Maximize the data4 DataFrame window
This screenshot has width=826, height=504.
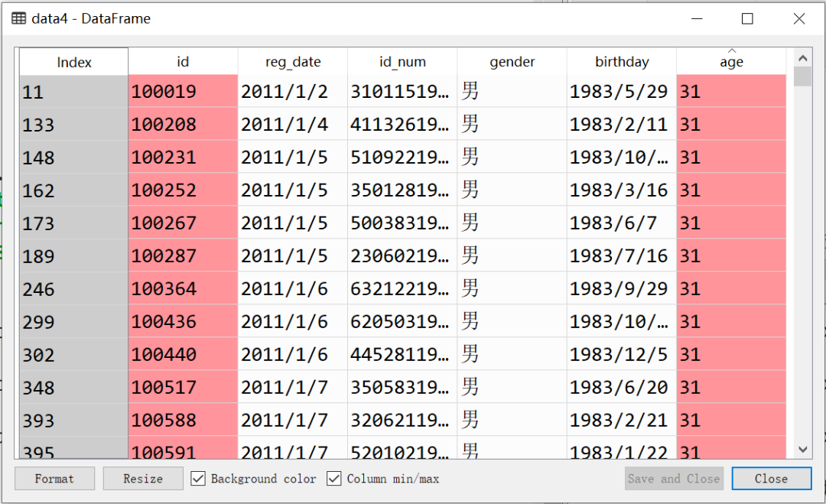click(x=747, y=19)
